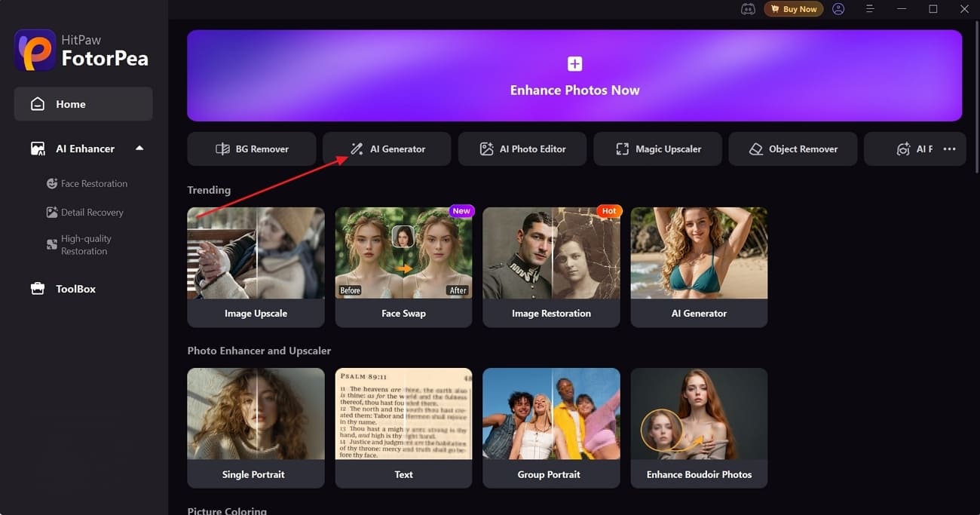The image size is (980, 515).
Task: Click the Buy Now button
Action: click(x=792, y=9)
